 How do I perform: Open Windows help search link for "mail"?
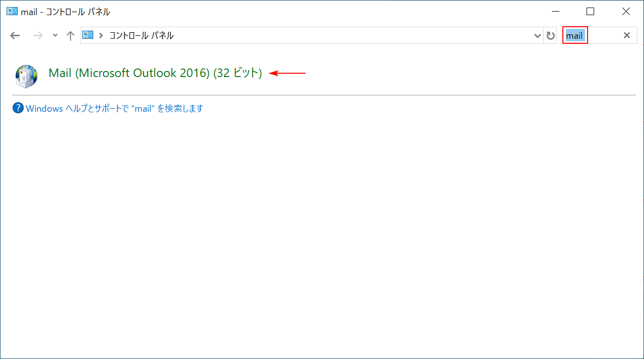coord(114,108)
